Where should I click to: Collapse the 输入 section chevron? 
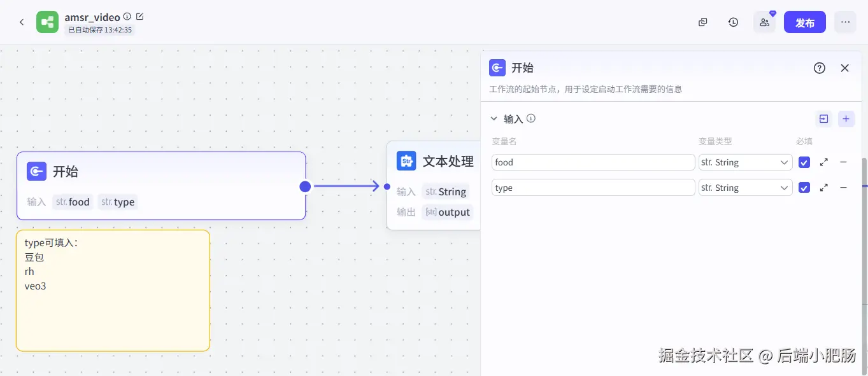494,119
